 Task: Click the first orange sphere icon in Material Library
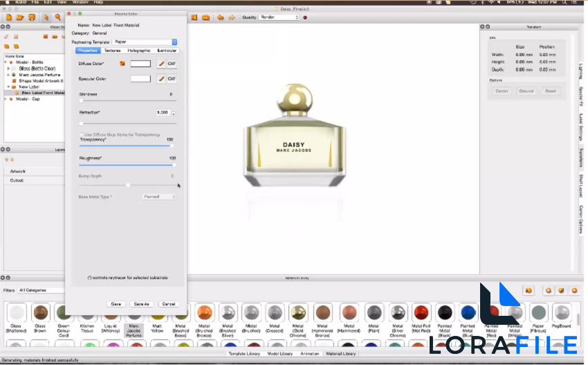click(x=549, y=290)
